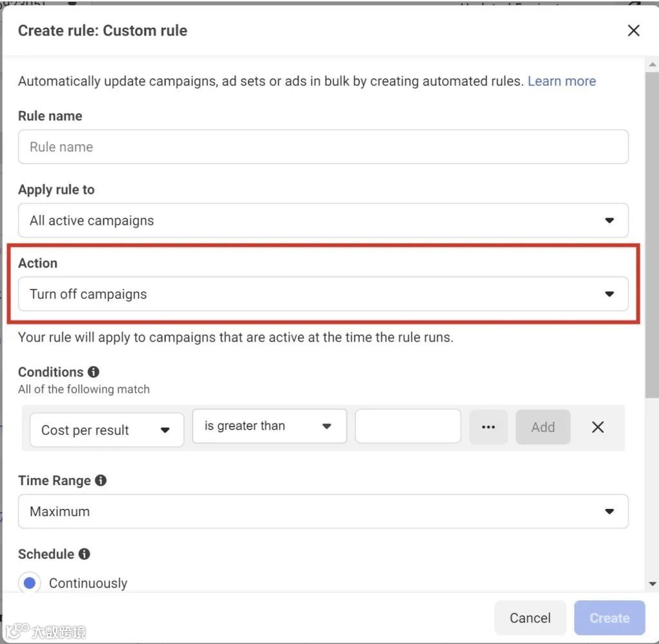Click the Add condition button
Screen dimensions: 659x644
pos(543,427)
